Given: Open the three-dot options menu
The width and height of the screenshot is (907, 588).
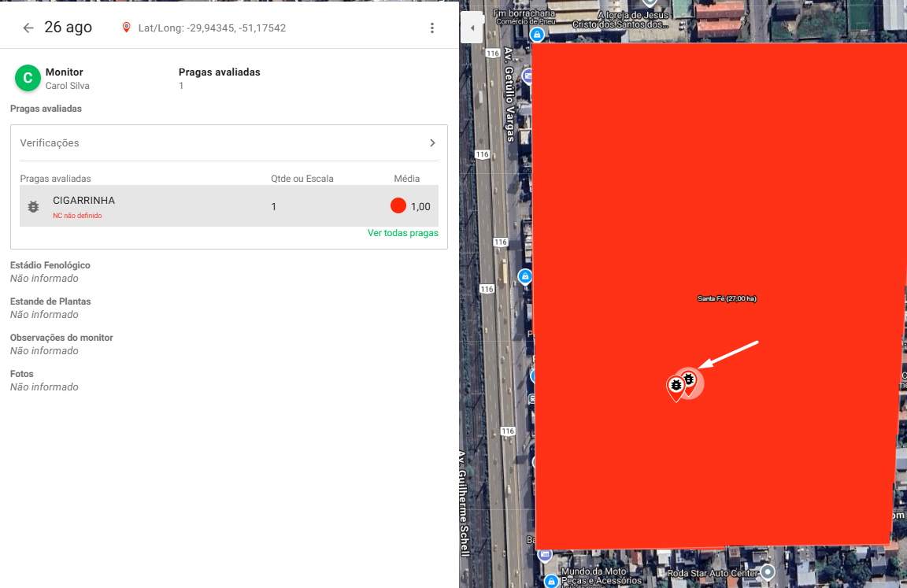Looking at the screenshot, I should pyautogui.click(x=431, y=28).
